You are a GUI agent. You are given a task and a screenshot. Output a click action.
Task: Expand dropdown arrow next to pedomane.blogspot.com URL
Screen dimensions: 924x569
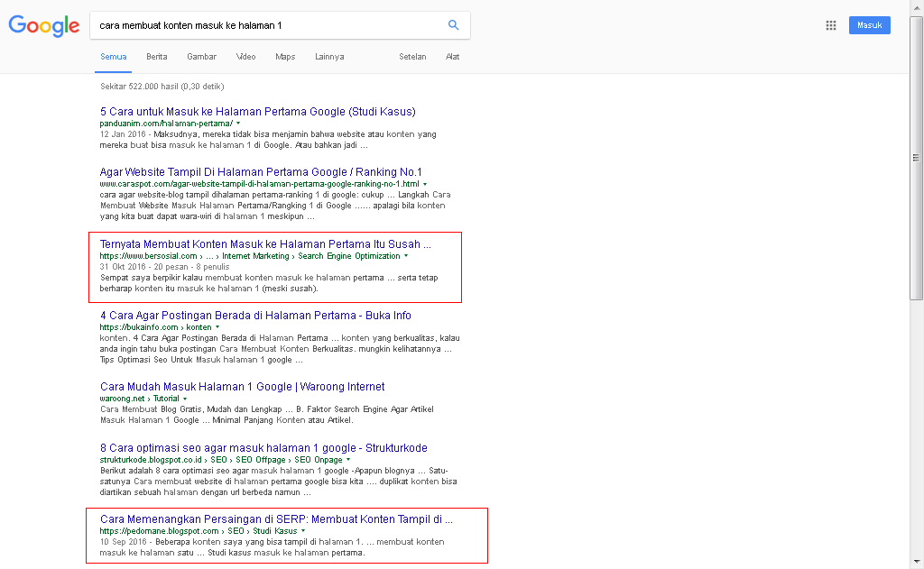click(x=303, y=531)
